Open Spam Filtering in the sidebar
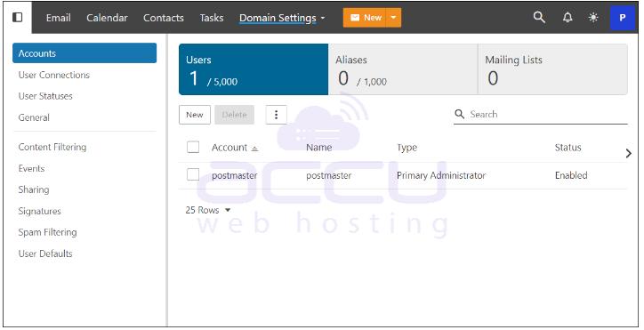Image resolution: width=644 pixels, height=330 pixels. pos(47,232)
